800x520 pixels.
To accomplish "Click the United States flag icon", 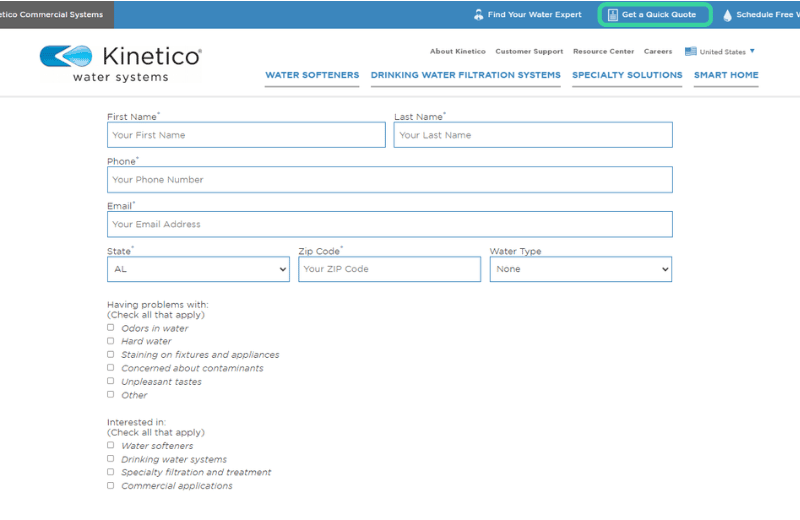I will click(690, 52).
